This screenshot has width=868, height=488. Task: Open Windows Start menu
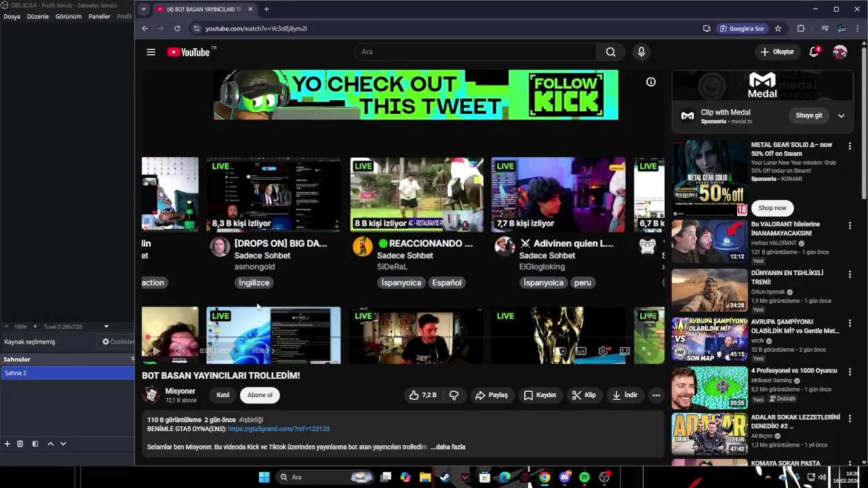[264, 477]
